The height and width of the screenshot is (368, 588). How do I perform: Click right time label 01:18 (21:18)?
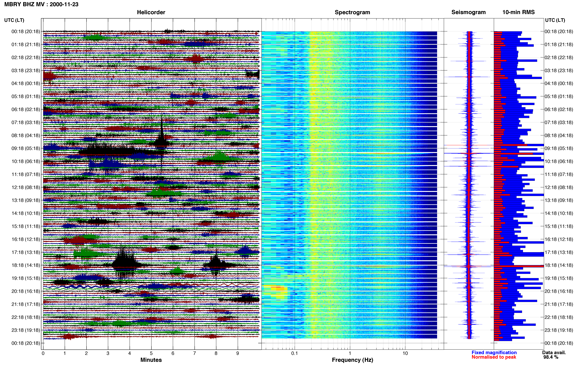pos(559,45)
